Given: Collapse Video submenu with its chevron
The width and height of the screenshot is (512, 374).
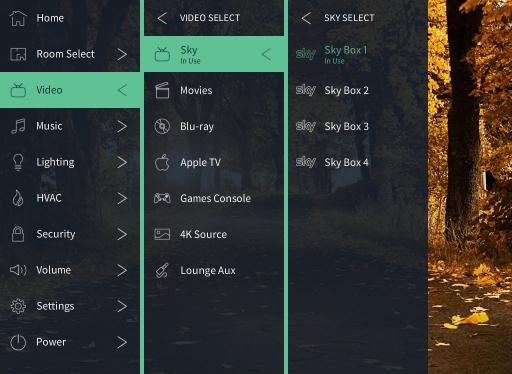Looking at the screenshot, I should pos(122,90).
